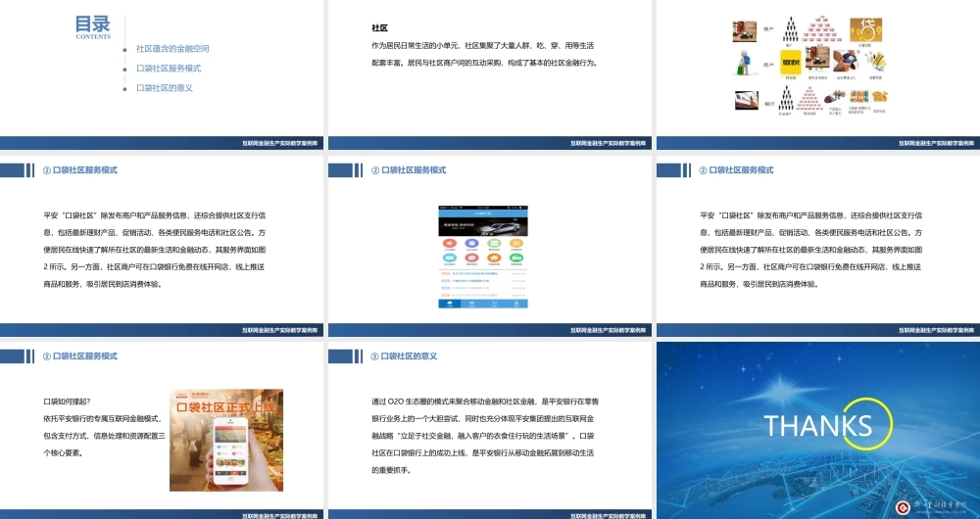Click the 目录 title text

92,24
